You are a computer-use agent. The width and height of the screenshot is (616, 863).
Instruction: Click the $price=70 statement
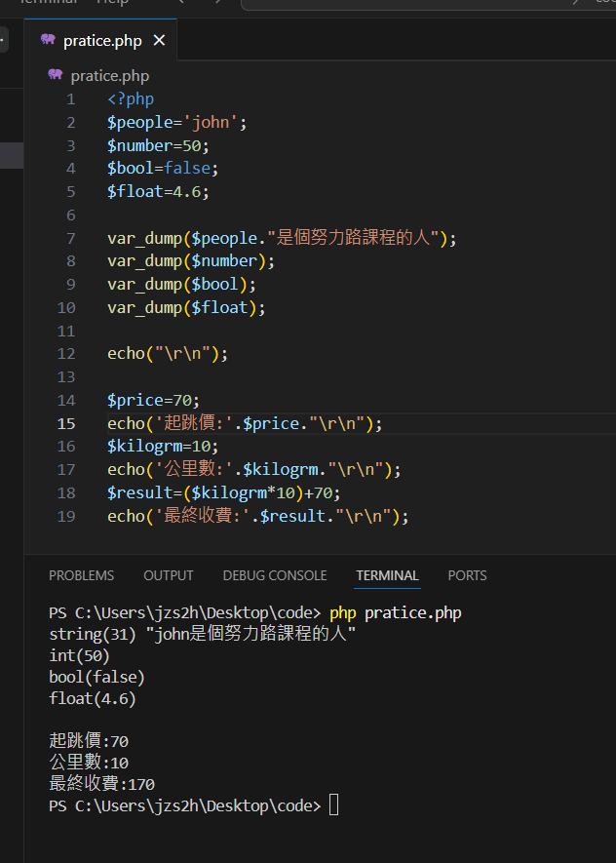tap(154, 400)
